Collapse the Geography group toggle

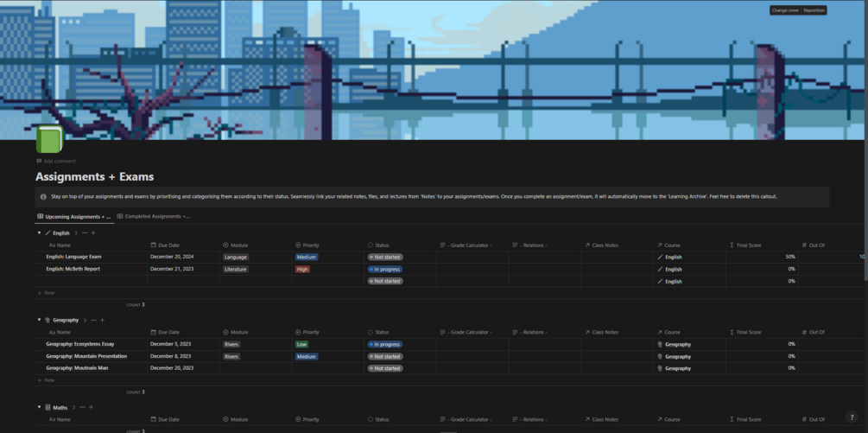point(40,320)
